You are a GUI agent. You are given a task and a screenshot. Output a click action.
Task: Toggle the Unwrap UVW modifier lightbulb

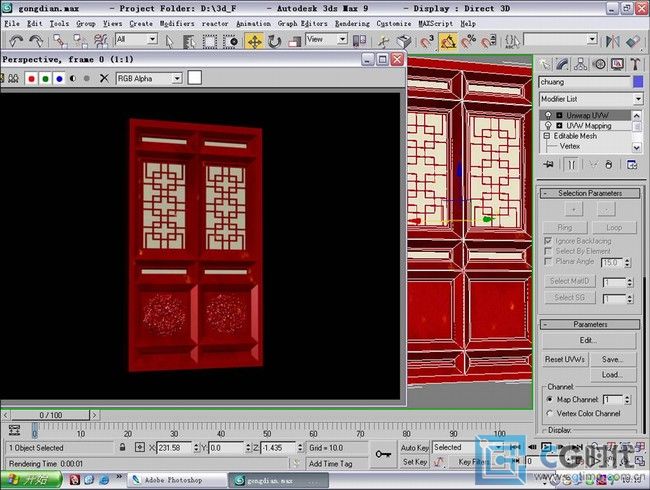tap(548, 115)
